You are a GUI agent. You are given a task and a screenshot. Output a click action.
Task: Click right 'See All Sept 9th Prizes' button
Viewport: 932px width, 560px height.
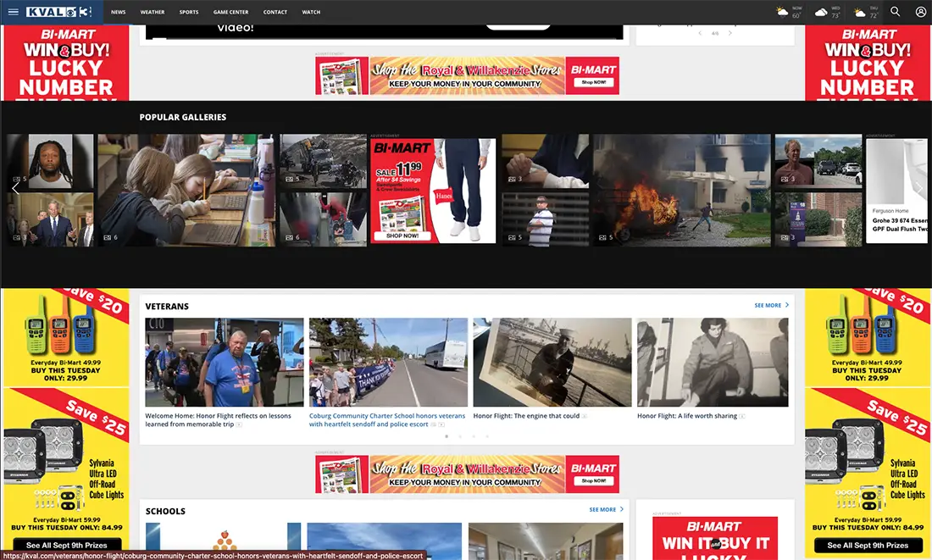868,545
